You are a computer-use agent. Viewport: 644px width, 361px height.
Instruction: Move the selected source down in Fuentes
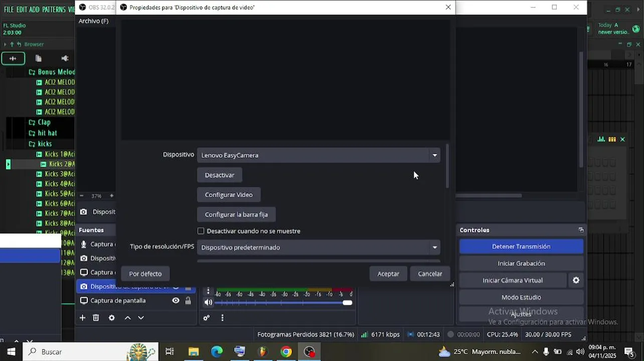tap(141, 318)
